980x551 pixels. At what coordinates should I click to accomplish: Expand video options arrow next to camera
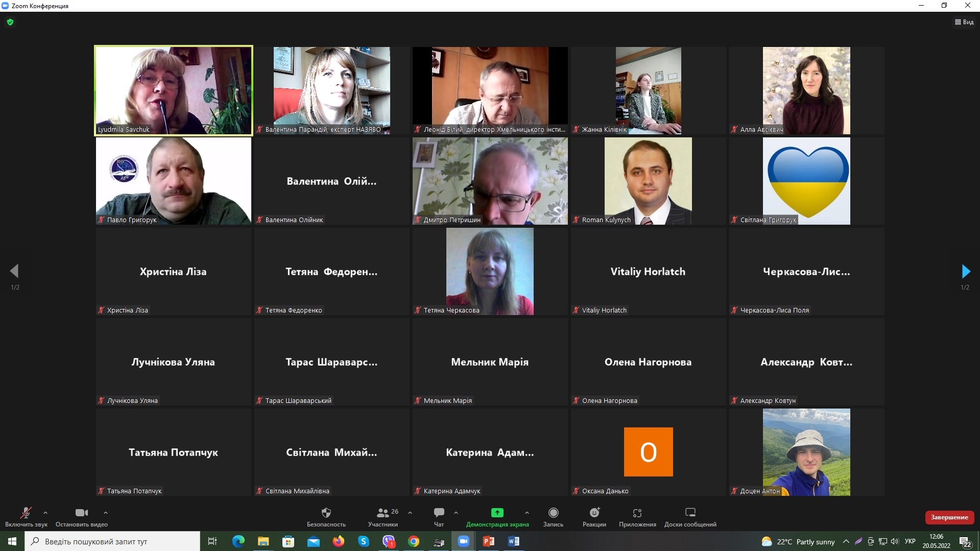105,513
